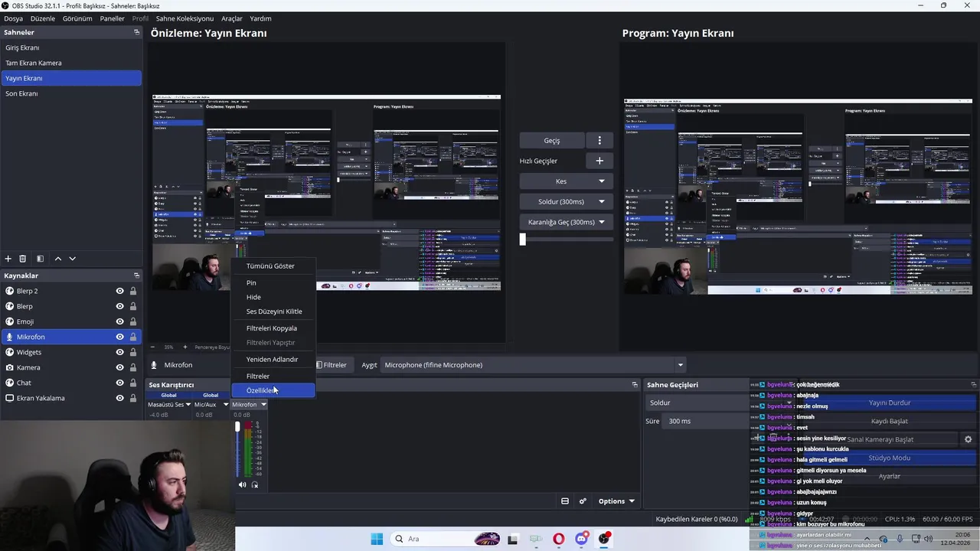980x551 pixels.
Task: Hide the Blerp 2 source
Action: [x=119, y=291]
